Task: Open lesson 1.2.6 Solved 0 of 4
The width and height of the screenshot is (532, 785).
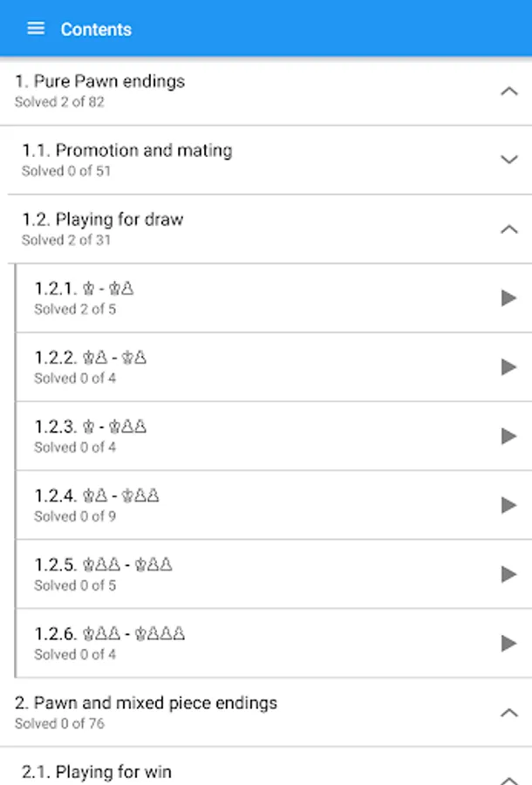Action: [75, 654]
